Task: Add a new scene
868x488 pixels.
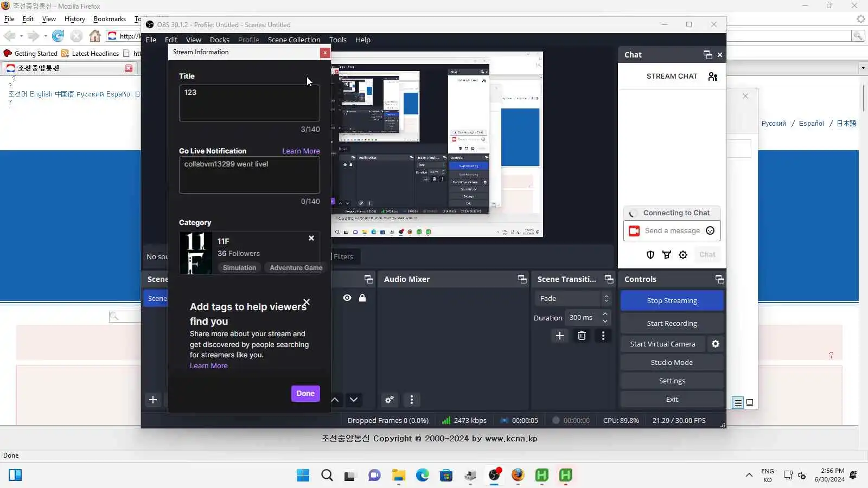Action: point(153,400)
